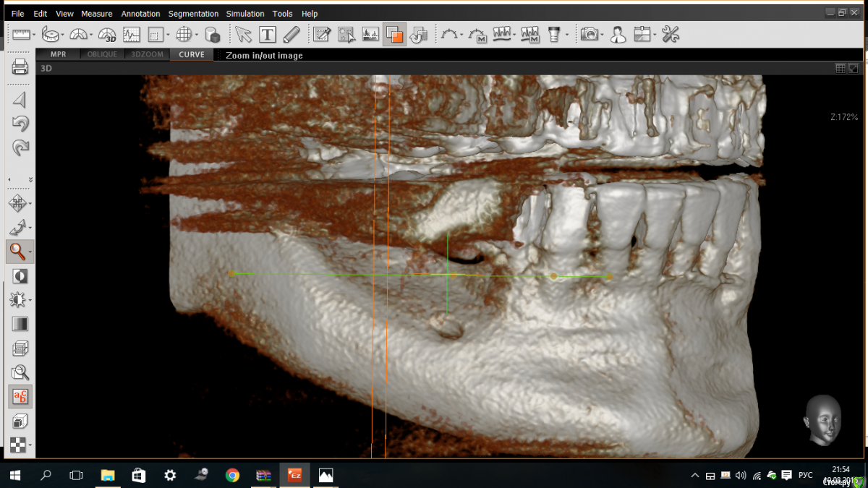The image size is (868, 488).
Task: Click the undo arrow button
Action: pyautogui.click(x=20, y=124)
